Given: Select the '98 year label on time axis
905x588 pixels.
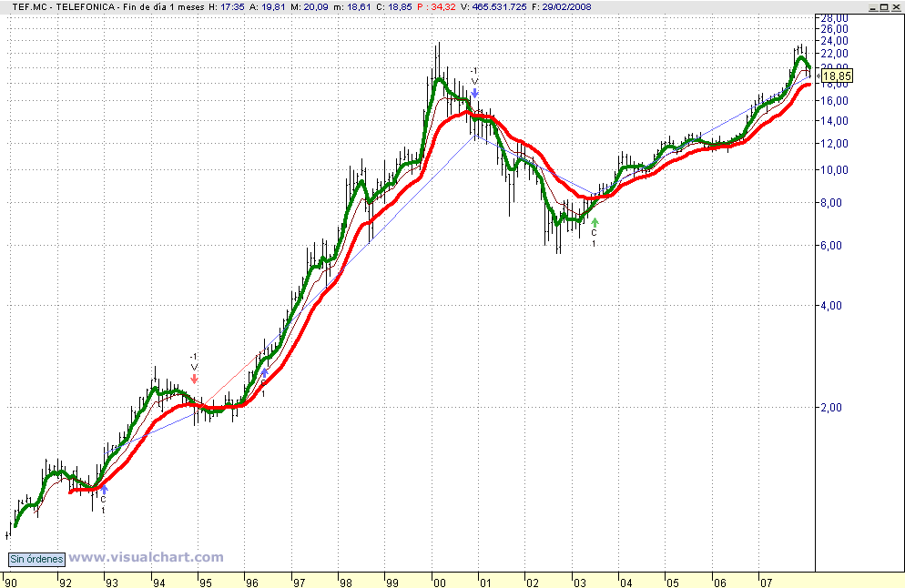Looking at the screenshot, I should 345,583.
